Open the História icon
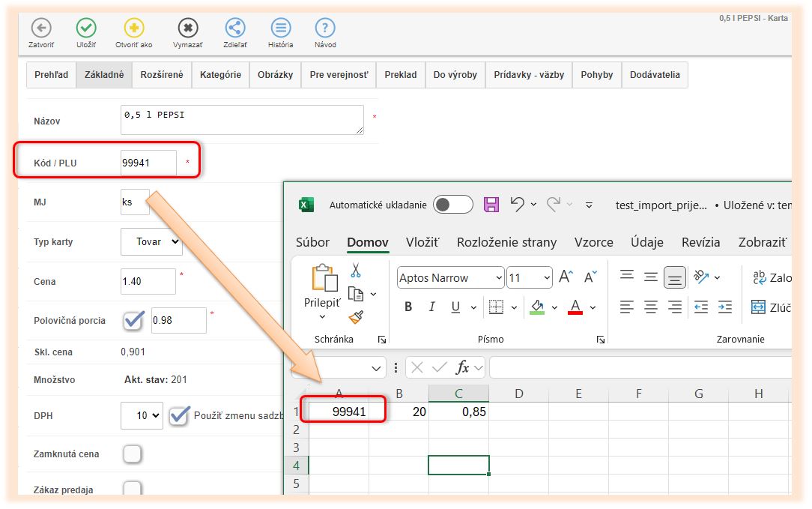Image resolution: width=812 pixels, height=509 pixels. click(x=281, y=28)
